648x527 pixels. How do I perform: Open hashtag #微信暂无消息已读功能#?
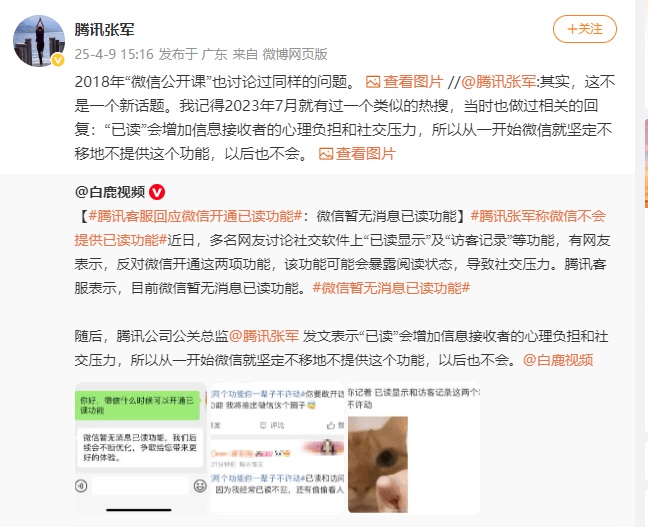point(391,288)
